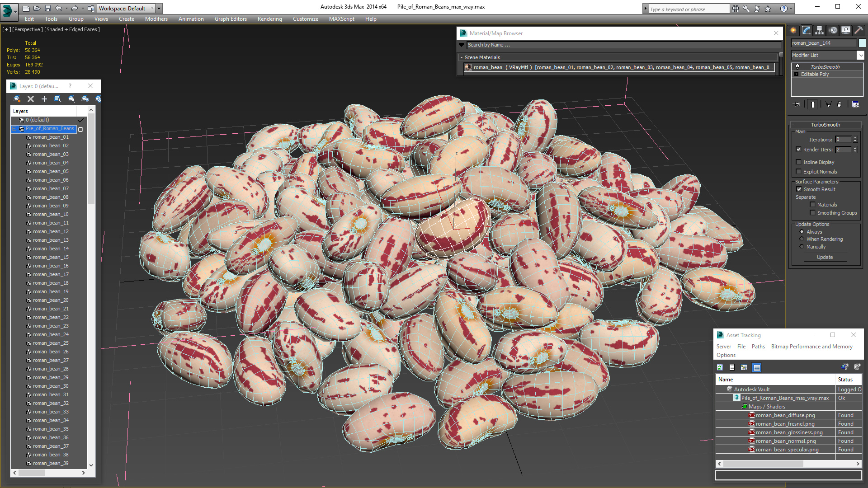Click the Project Folder icon in quick access toolbar
Viewport: 868px width, 488px height.
pyautogui.click(x=91, y=8)
